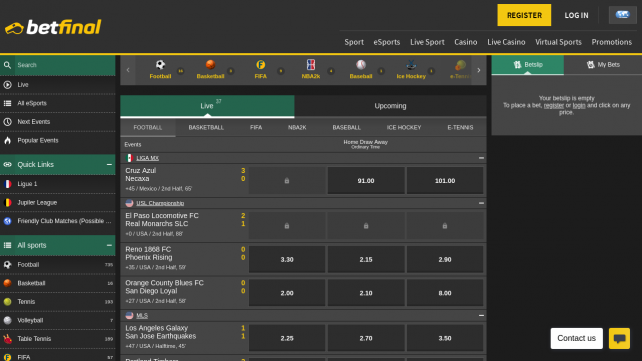Image resolution: width=642 pixels, height=361 pixels.
Task: Select the NBA2k icon in sports carousel
Action: click(311, 65)
